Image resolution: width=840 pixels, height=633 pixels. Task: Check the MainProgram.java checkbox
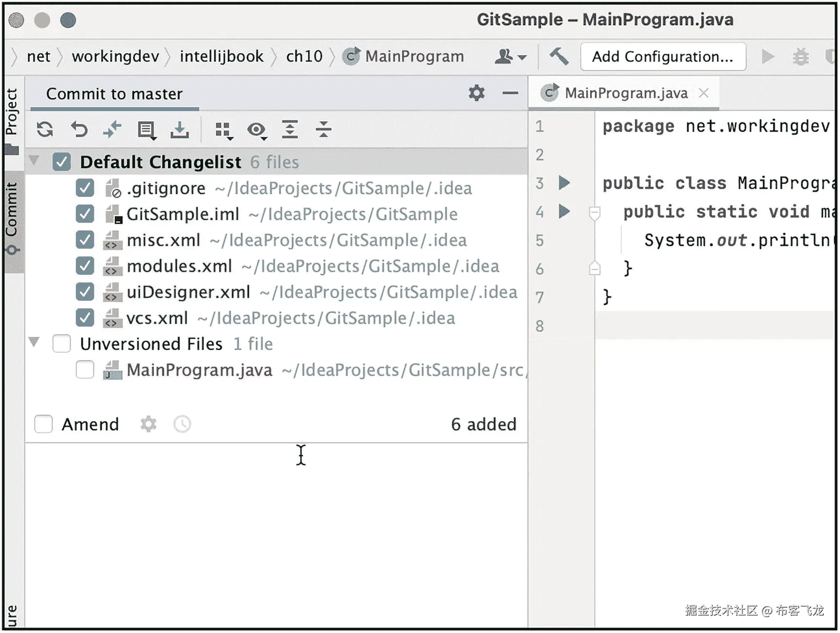pyautogui.click(x=85, y=369)
